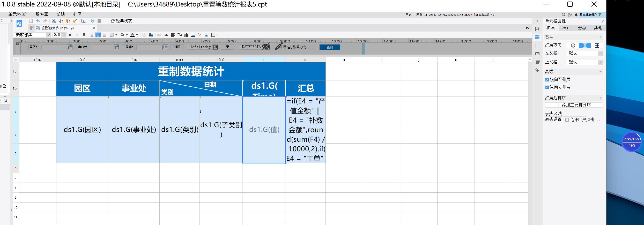Open the 单元格(C) menu
644x225 pixels.
click(x=18, y=14)
